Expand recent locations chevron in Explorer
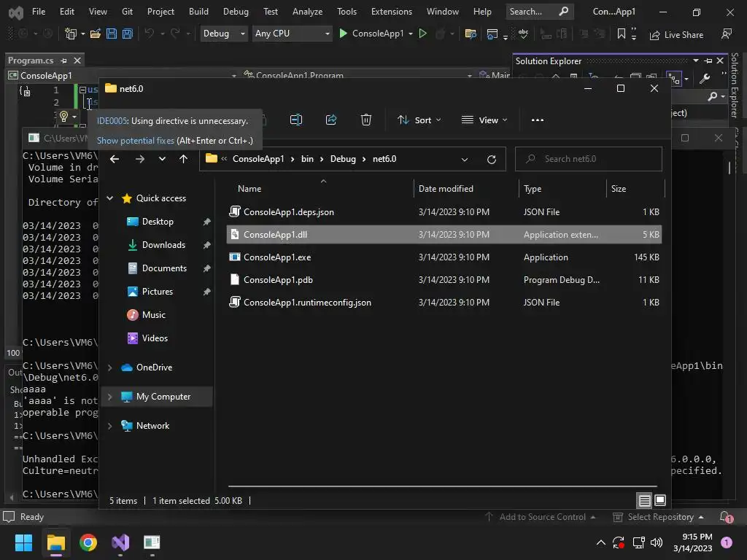Image resolution: width=747 pixels, height=560 pixels. [x=162, y=159]
